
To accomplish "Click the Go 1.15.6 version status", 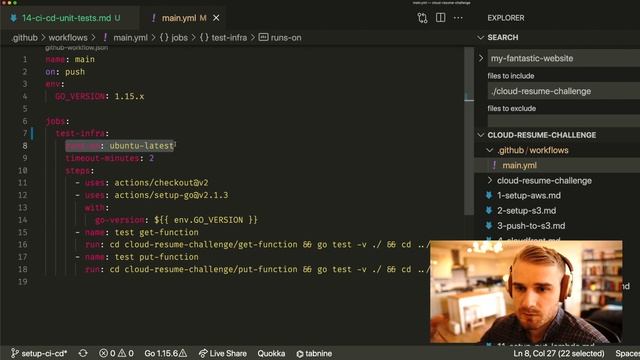I will [x=166, y=353].
